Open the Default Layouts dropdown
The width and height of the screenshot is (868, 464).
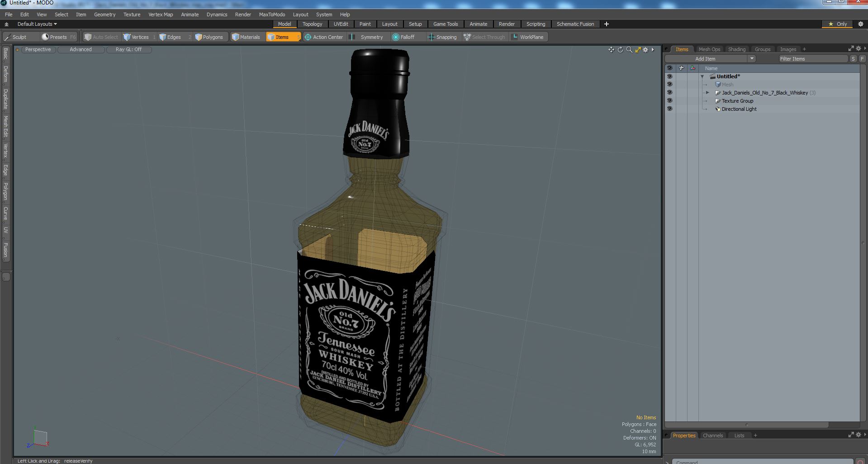pos(37,24)
